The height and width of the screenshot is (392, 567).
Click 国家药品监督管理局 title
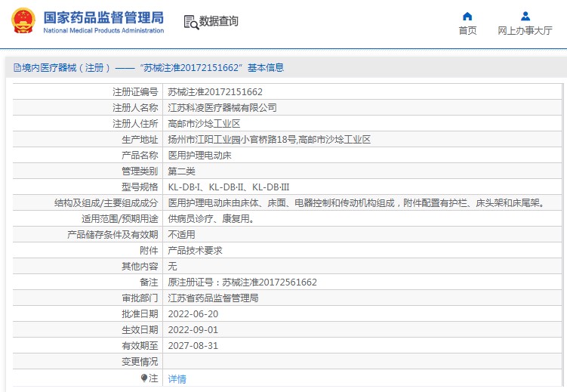pos(103,17)
